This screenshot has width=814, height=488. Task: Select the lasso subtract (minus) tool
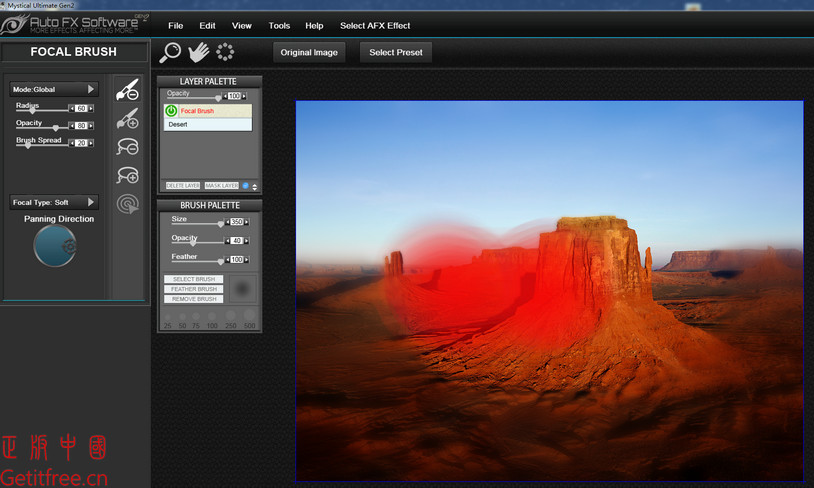coord(127,147)
